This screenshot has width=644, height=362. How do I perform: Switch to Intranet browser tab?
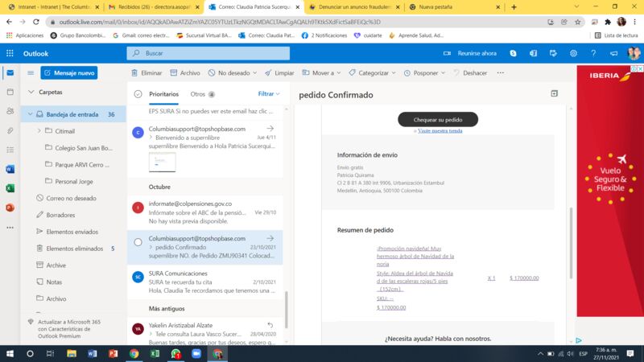(x=53, y=7)
